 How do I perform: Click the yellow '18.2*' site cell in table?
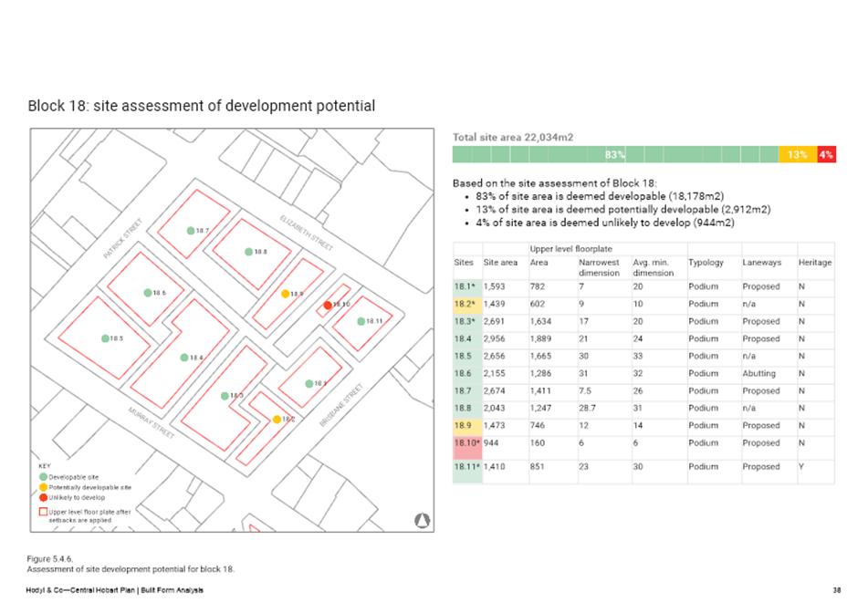(x=467, y=304)
